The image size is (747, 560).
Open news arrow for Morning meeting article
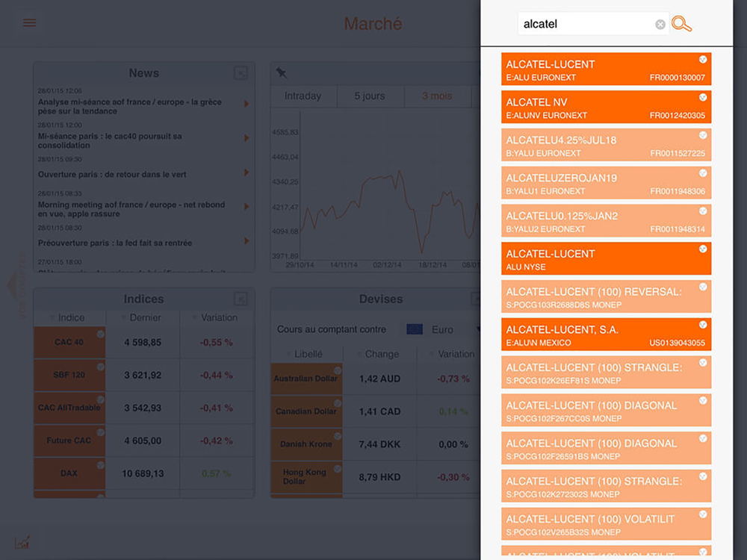pyautogui.click(x=247, y=207)
